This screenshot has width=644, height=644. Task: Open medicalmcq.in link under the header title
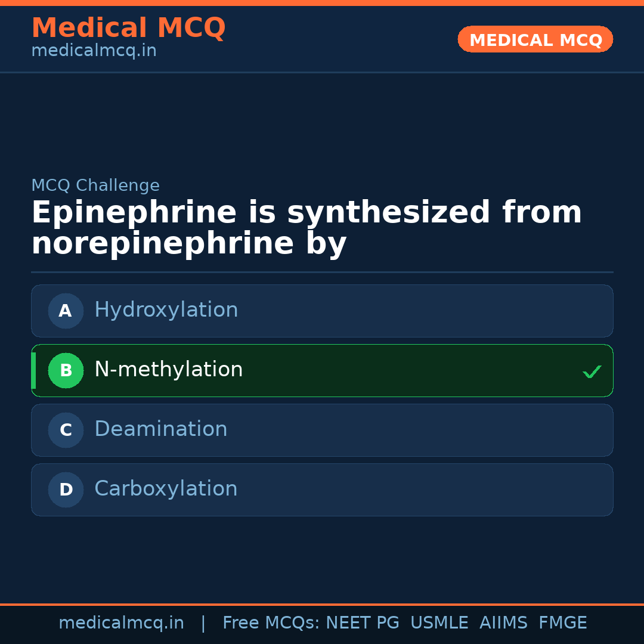[x=94, y=51]
